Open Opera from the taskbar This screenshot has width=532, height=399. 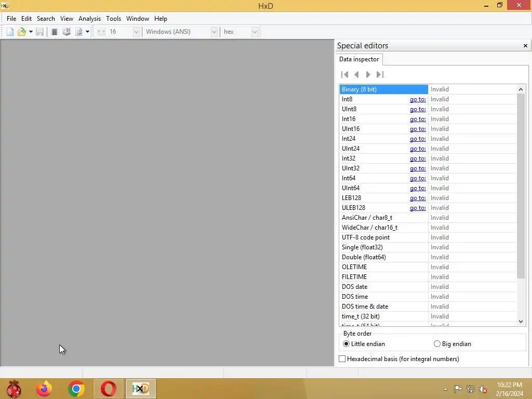[x=108, y=389]
